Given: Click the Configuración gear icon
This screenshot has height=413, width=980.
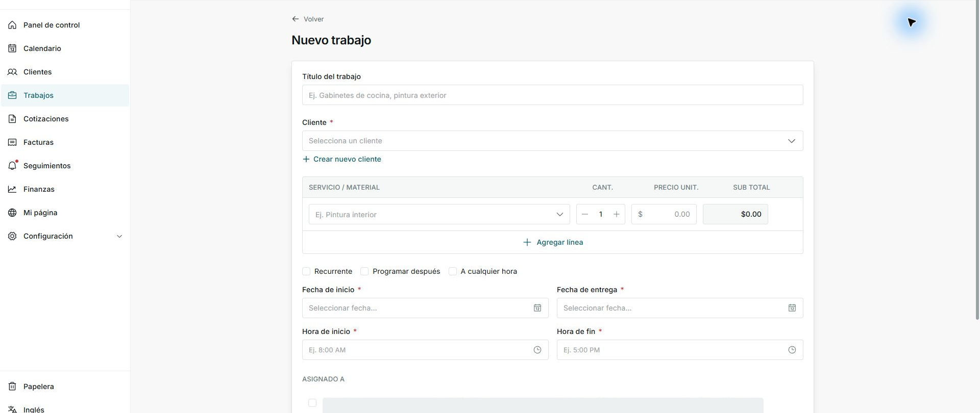Looking at the screenshot, I should pos(12,236).
